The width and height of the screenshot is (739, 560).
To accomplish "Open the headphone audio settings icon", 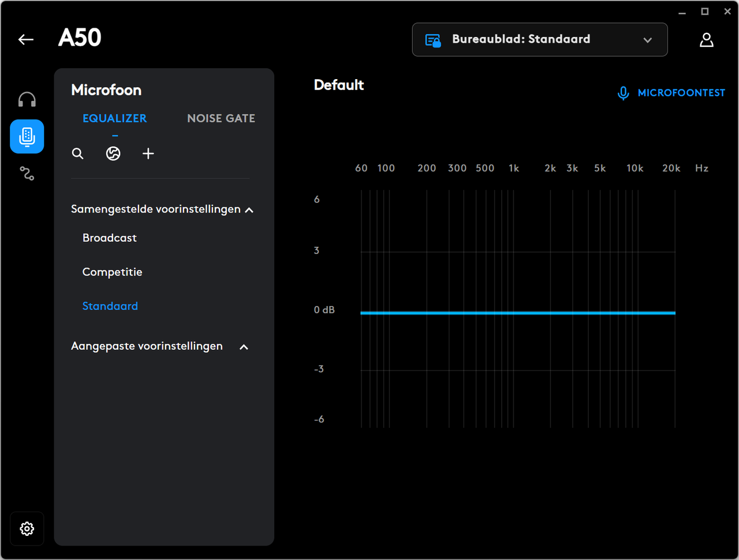I will [27, 100].
